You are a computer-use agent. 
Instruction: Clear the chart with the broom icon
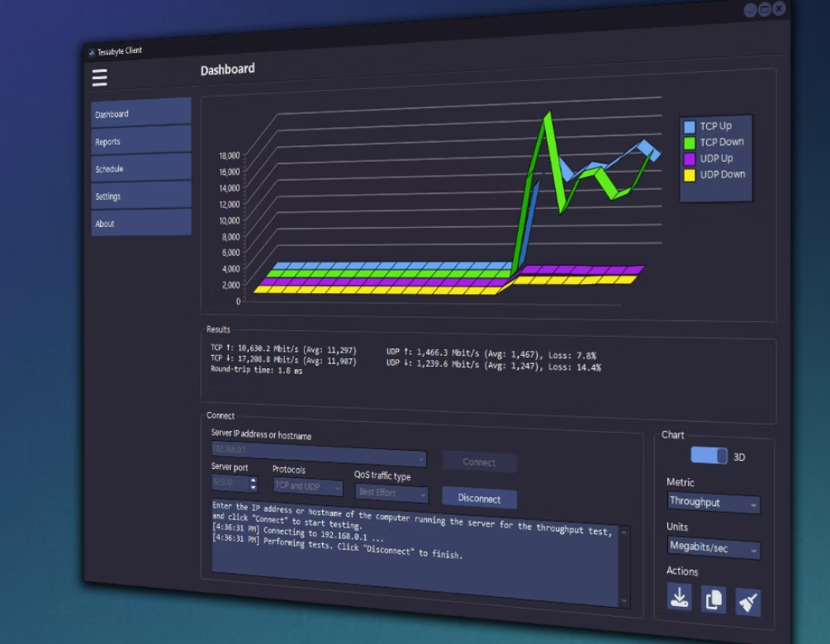[747, 603]
